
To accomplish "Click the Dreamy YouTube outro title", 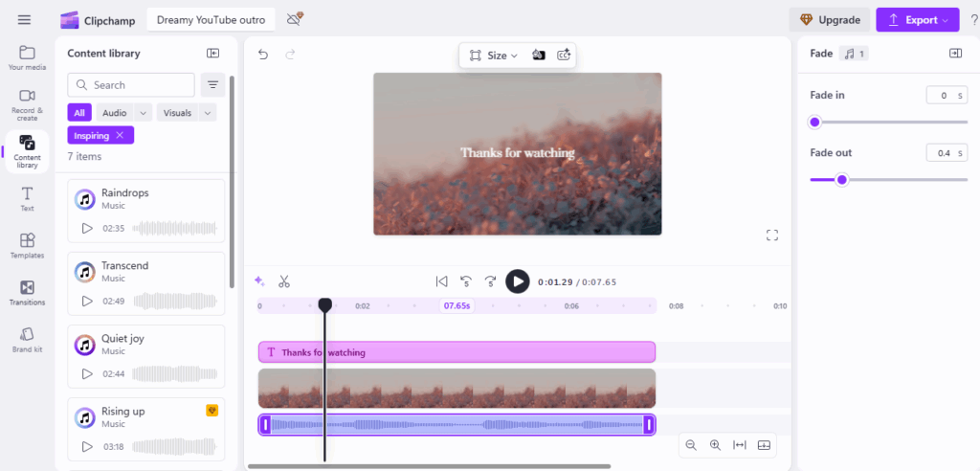I will (212, 20).
